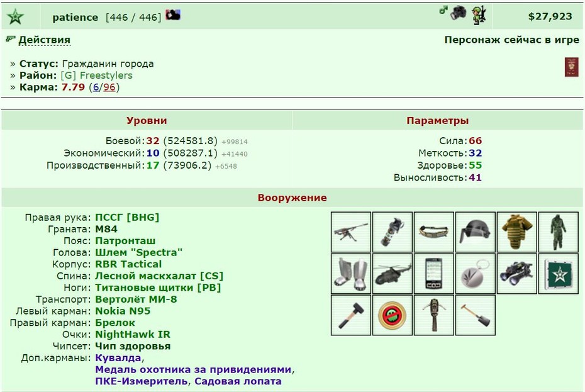Open the red passport icon
The height and width of the screenshot is (392, 585).
(572, 67)
